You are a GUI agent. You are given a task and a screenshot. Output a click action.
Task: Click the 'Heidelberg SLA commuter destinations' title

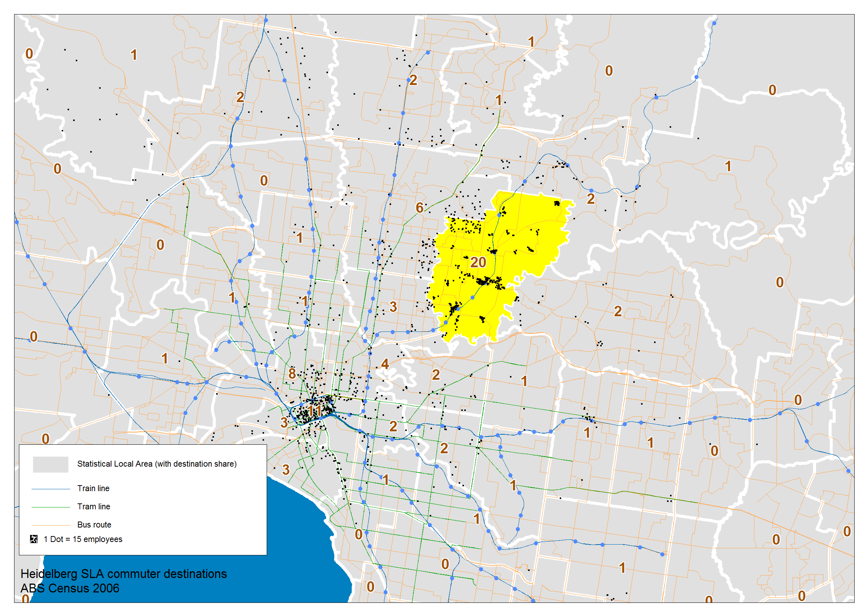point(124,574)
